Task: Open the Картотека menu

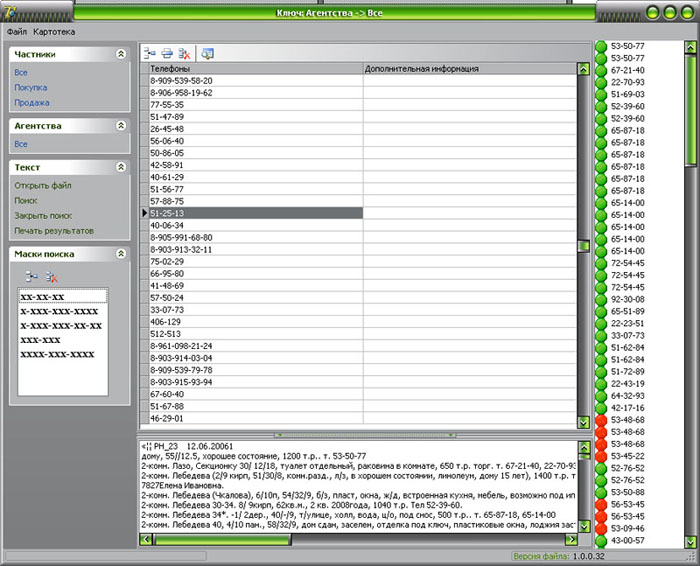Action: (54, 31)
